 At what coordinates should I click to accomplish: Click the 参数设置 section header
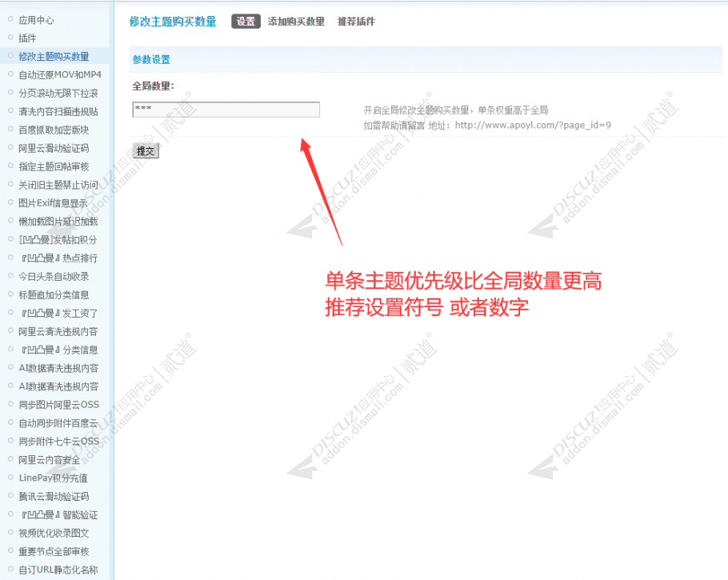[151, 59]
